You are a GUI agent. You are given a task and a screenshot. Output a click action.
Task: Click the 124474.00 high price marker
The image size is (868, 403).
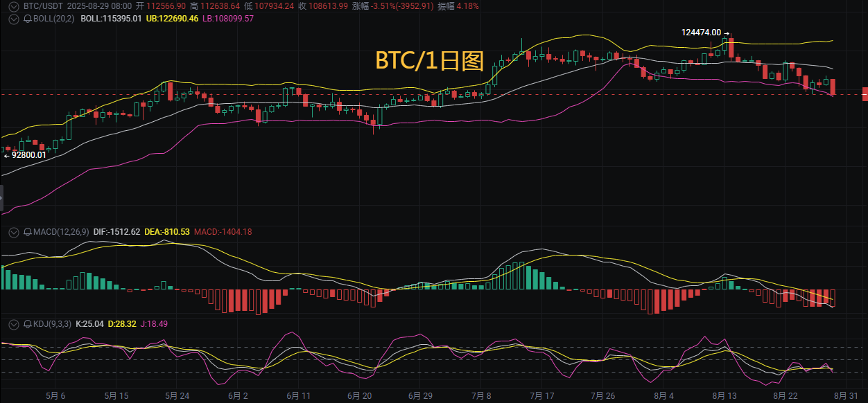702,33
